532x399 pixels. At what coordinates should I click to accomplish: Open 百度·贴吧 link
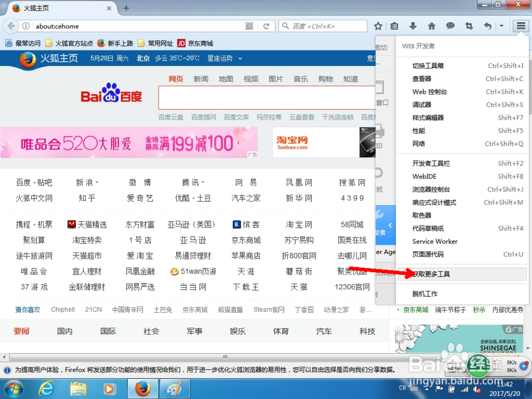(34, 182)
